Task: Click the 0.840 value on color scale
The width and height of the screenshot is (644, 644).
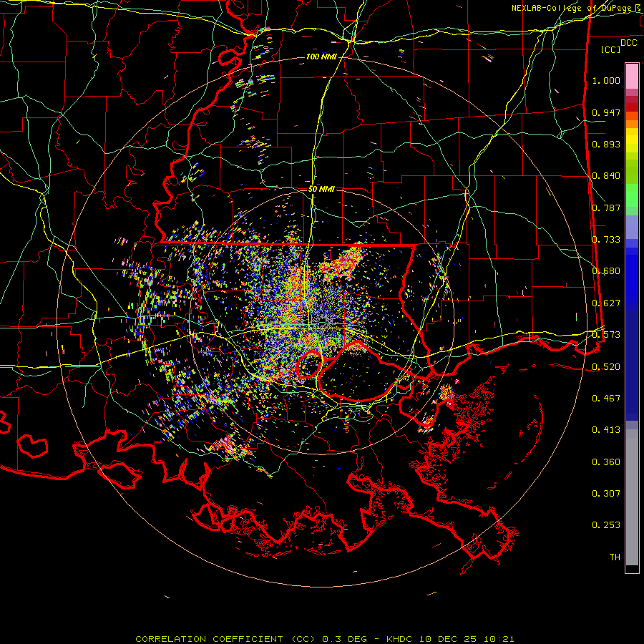Action: [606, 176]
